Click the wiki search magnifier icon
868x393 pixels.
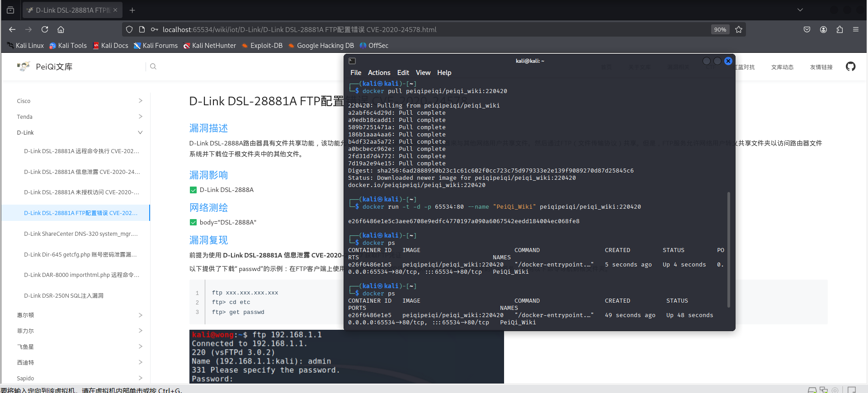[153, 66]
